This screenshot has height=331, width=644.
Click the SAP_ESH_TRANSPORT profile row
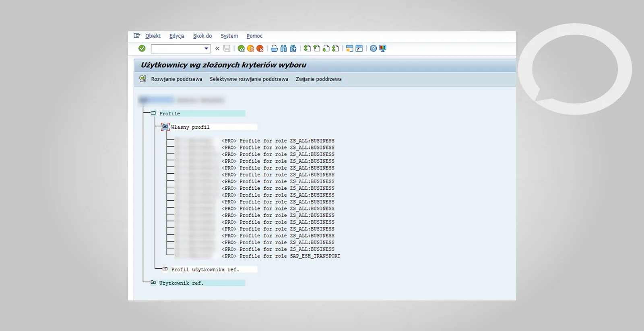tap(281, 256)
